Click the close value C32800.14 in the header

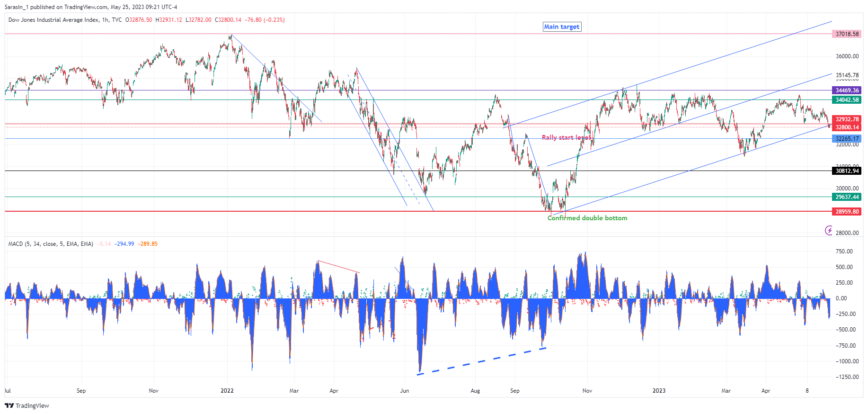coord(228,20)
